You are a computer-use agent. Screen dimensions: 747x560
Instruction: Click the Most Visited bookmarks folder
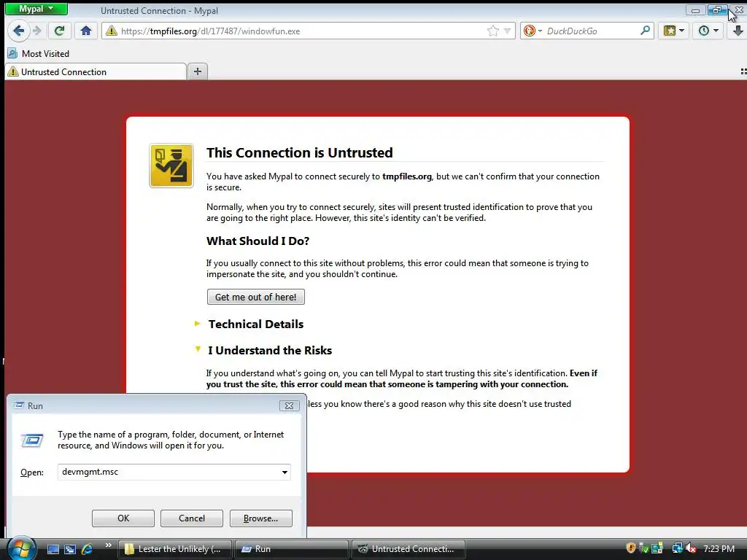click(39, 54)
